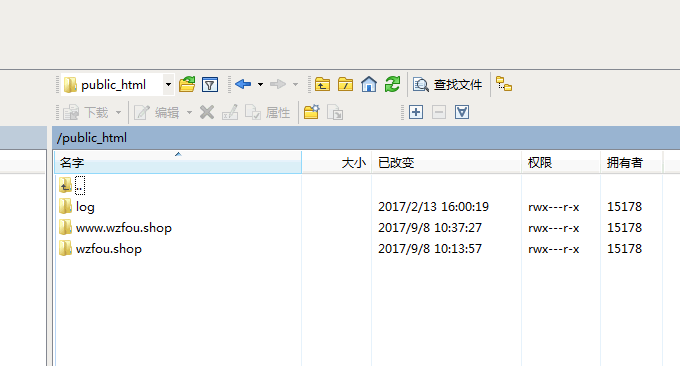Click the rename icon
Viewport: 680px width, 366px height.
pos(230,112)
